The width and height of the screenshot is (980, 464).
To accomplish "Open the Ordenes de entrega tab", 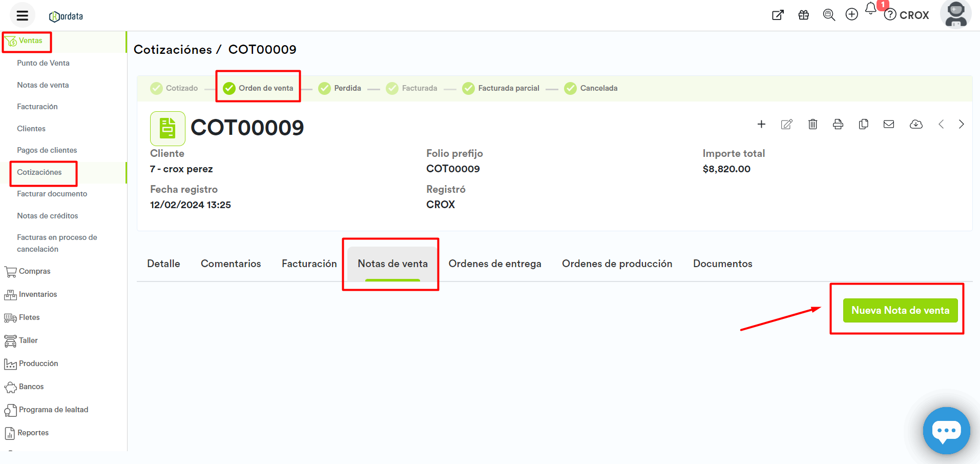I will 494,264.
